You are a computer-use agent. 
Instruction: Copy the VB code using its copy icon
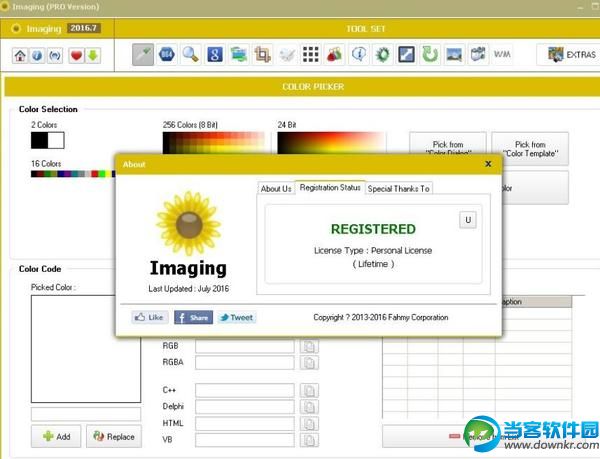309,440
